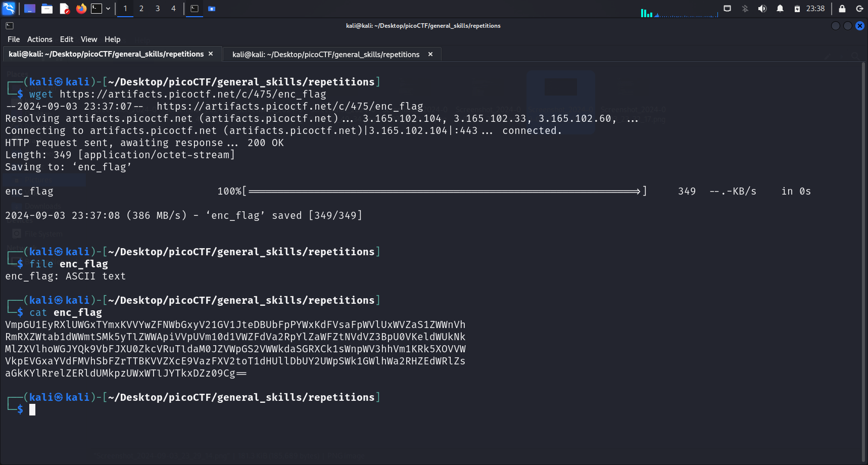Toggle the Bluetooth tray icon
The height and width of the screenshot is (465, 868).
[x=745, y=9]
